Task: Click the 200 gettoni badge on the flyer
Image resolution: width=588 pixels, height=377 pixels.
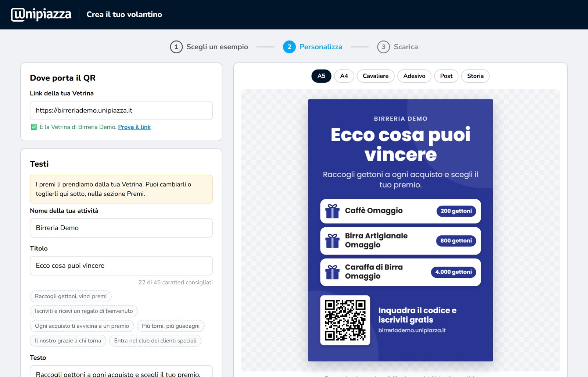Action: pyautogui.click(x=456, y=211)
